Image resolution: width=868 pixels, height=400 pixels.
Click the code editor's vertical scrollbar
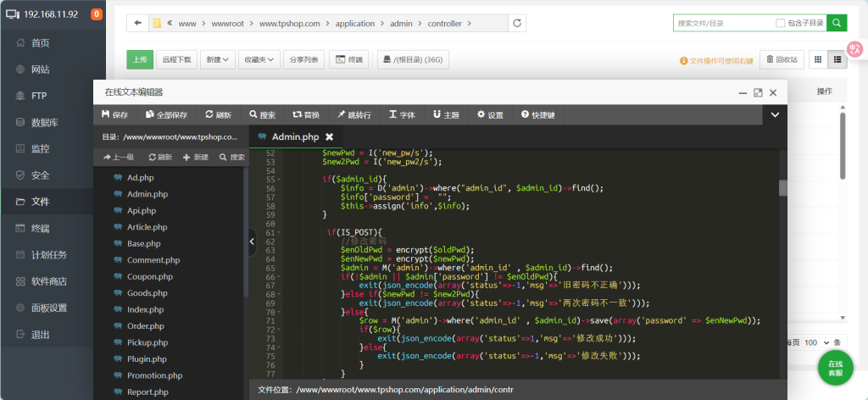tap(782, 187)
